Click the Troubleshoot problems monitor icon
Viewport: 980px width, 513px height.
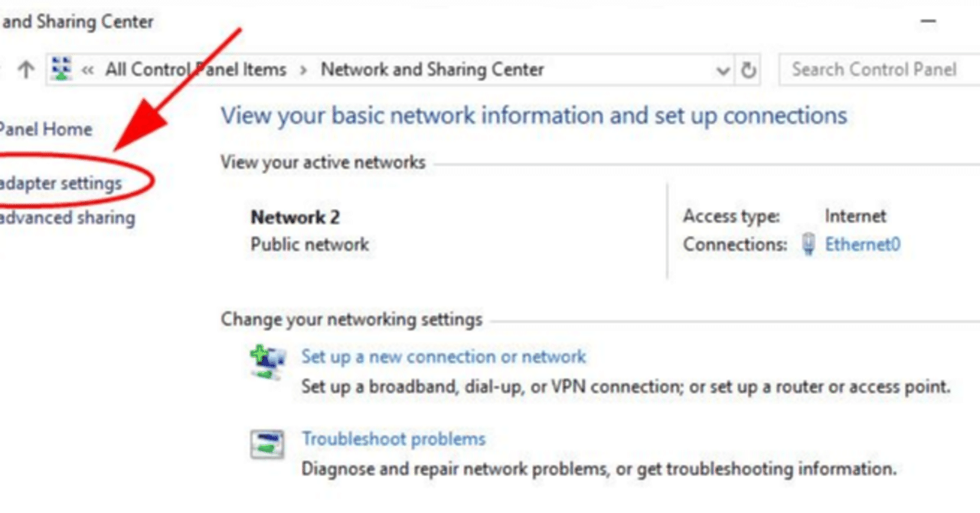[x=266, y=444]
